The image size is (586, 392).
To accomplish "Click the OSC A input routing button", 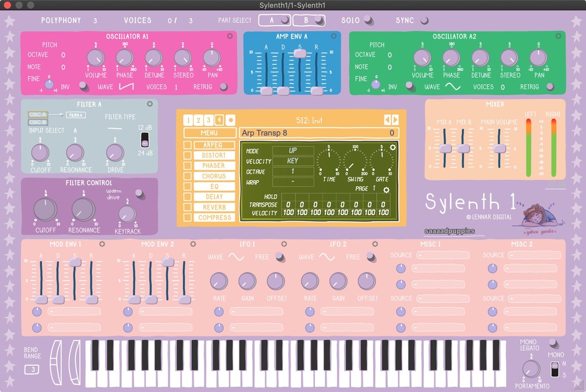I will 37,114.
